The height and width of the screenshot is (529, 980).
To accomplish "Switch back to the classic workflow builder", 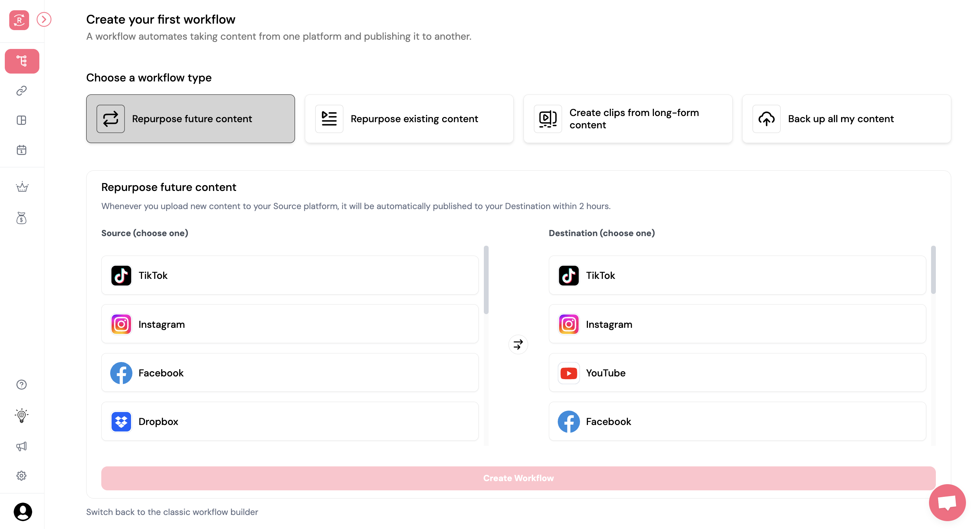I will point(172,512).
